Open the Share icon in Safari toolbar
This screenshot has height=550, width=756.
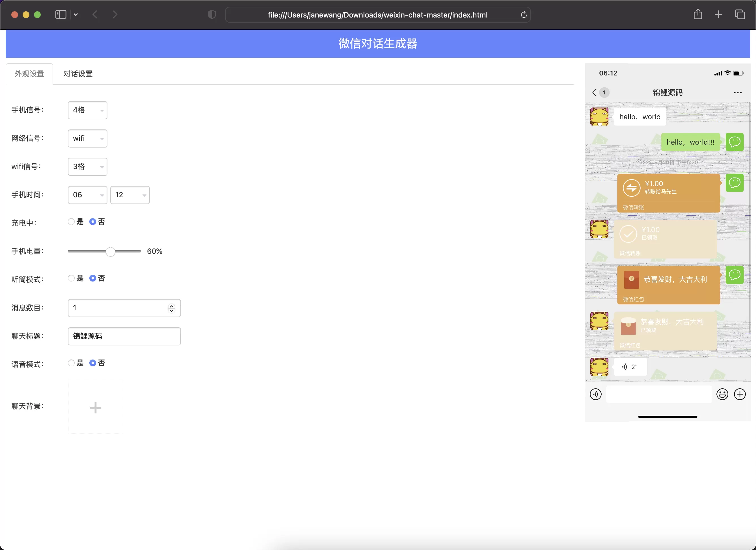tap(698, 14)
